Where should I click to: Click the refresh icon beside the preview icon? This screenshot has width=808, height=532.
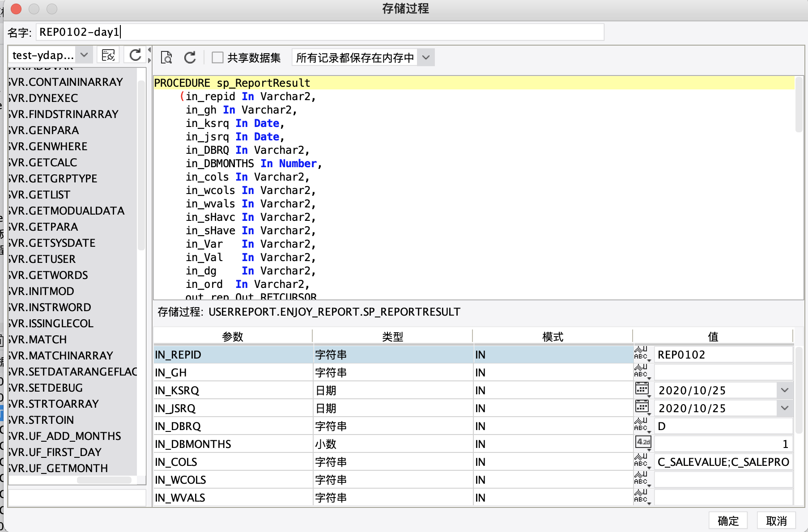tap(190, 57)
